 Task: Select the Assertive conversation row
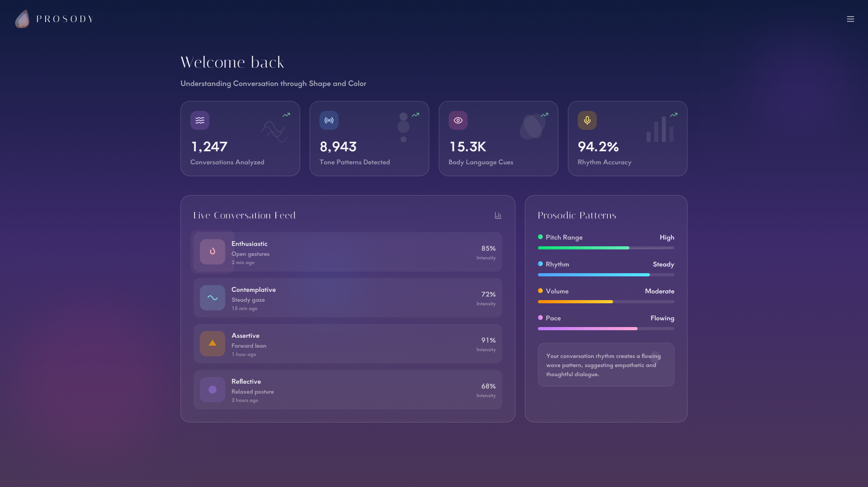pyautogui.click(x=347, y=344)
